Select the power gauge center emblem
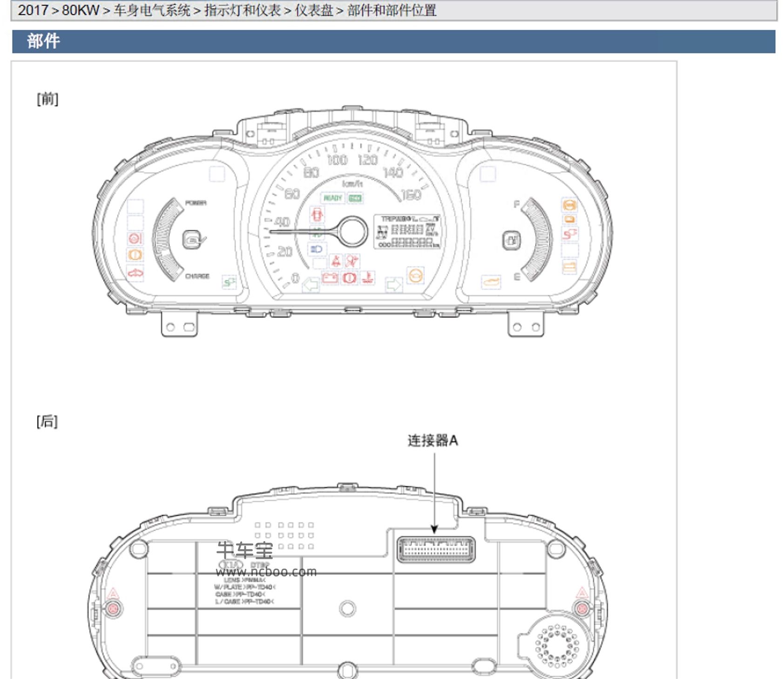This screenshot has width=784, height=679. coord(193,240)
